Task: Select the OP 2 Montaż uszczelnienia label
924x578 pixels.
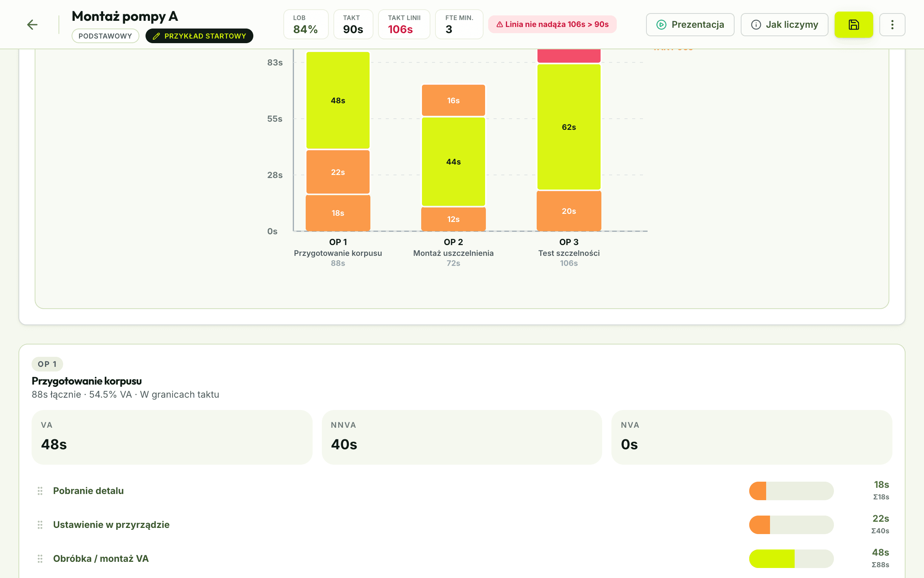Action: pyautogui.click(x=453, y=252)
